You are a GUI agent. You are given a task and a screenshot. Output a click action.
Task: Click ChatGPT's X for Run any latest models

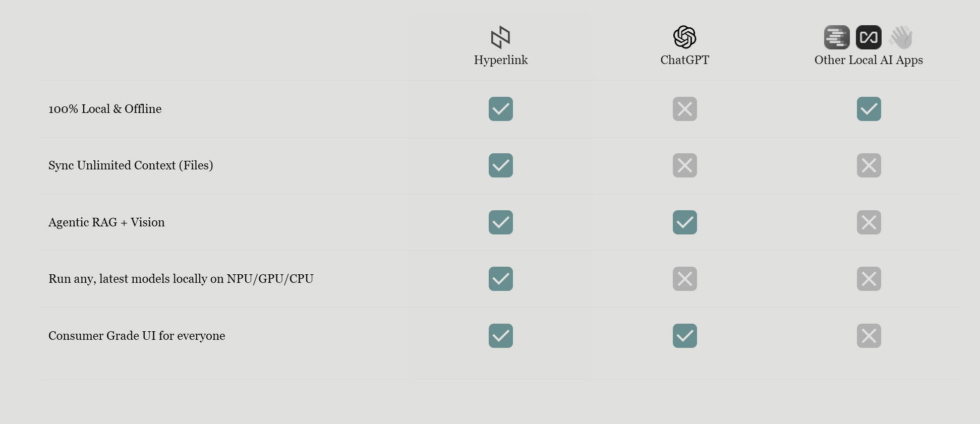click(x=685, y=279)
